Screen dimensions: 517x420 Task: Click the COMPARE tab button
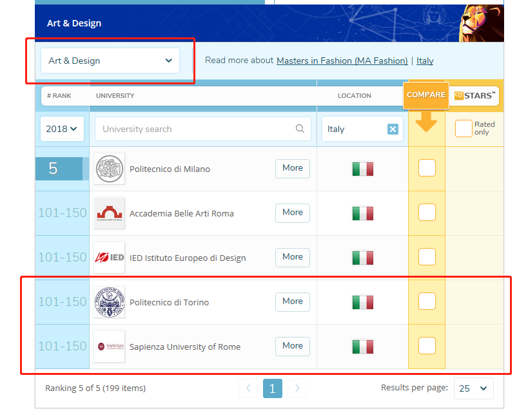(x=426, y=95)
